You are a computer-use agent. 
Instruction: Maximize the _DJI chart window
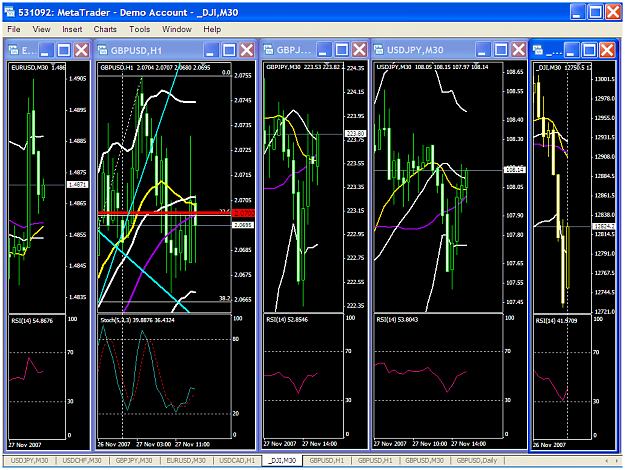tap(590, 50)
